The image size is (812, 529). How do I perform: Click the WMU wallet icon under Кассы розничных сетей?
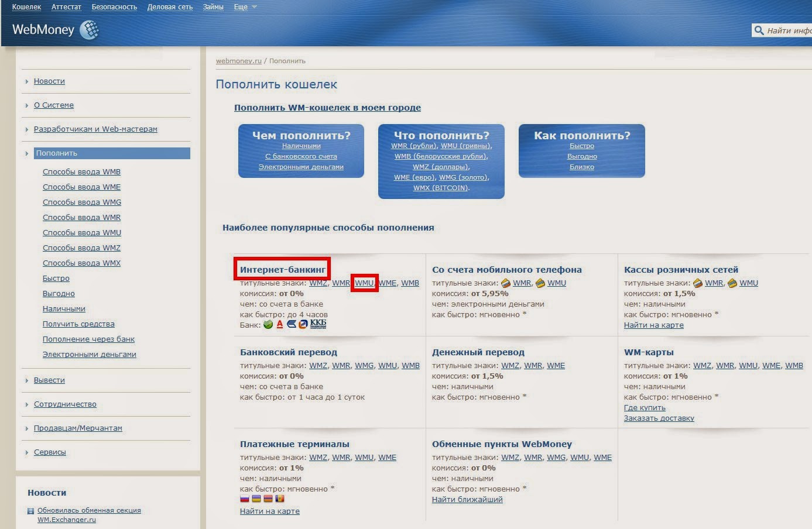pos(732,283)
